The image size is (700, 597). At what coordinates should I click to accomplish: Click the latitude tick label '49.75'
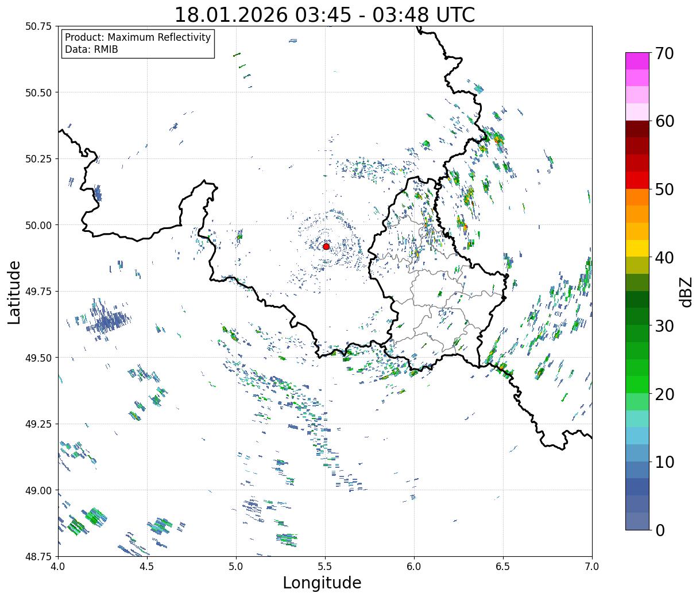pos(38,292)
